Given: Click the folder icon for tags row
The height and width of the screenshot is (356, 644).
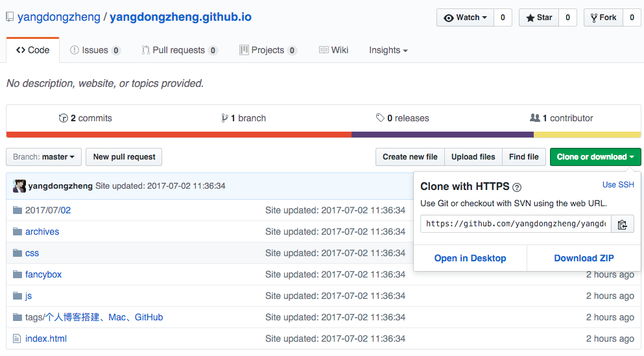Looking at the screenshot, I should click(18, 317).
